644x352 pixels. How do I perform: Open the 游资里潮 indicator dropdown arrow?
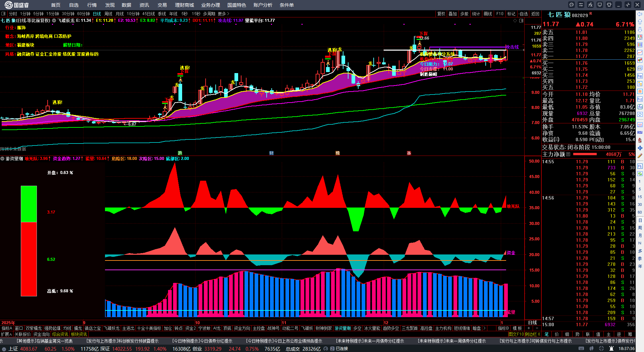pos(2,159)
